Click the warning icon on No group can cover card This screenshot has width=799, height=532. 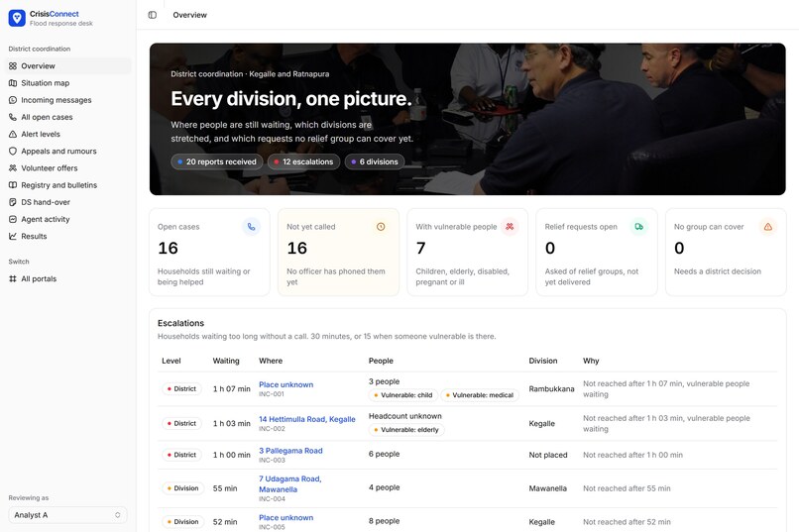(x=768, y=227)
